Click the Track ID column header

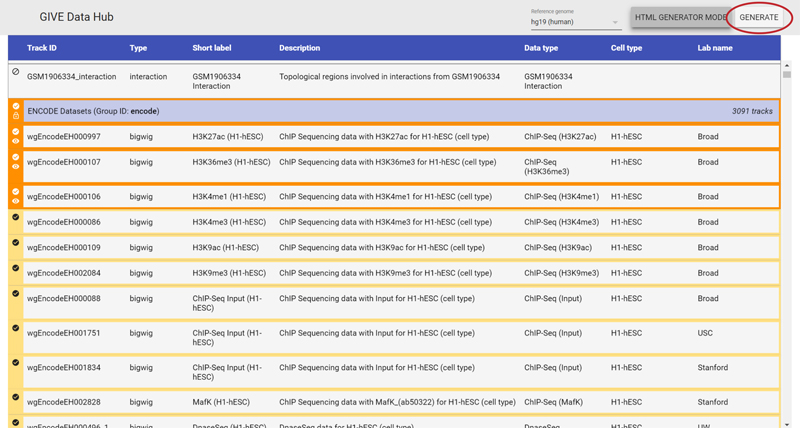(x=42, y=48)
